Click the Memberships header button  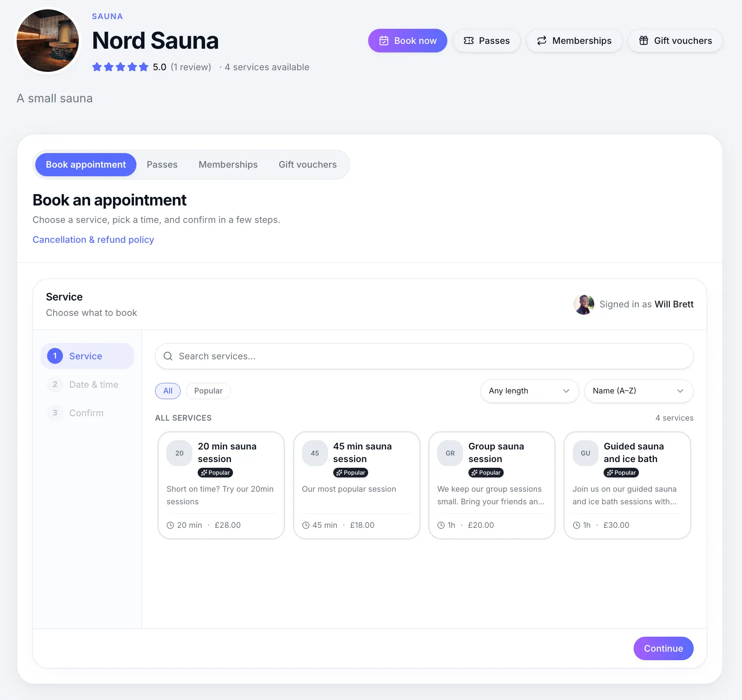574,41
